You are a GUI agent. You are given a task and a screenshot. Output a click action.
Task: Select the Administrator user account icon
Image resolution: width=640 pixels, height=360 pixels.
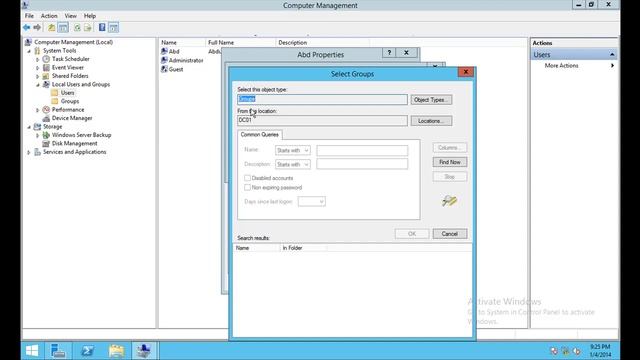tap(164, 60)
